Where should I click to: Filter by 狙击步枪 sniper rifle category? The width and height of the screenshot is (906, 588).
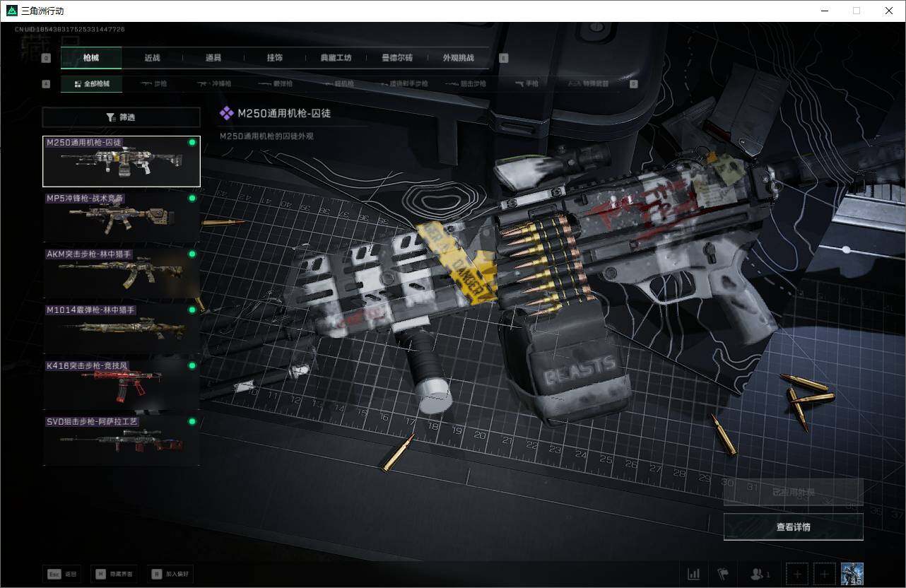(x=467, y=83)
